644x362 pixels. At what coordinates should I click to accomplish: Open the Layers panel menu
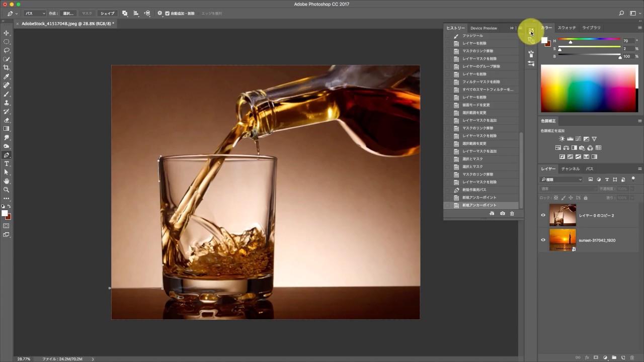point(640,169)
